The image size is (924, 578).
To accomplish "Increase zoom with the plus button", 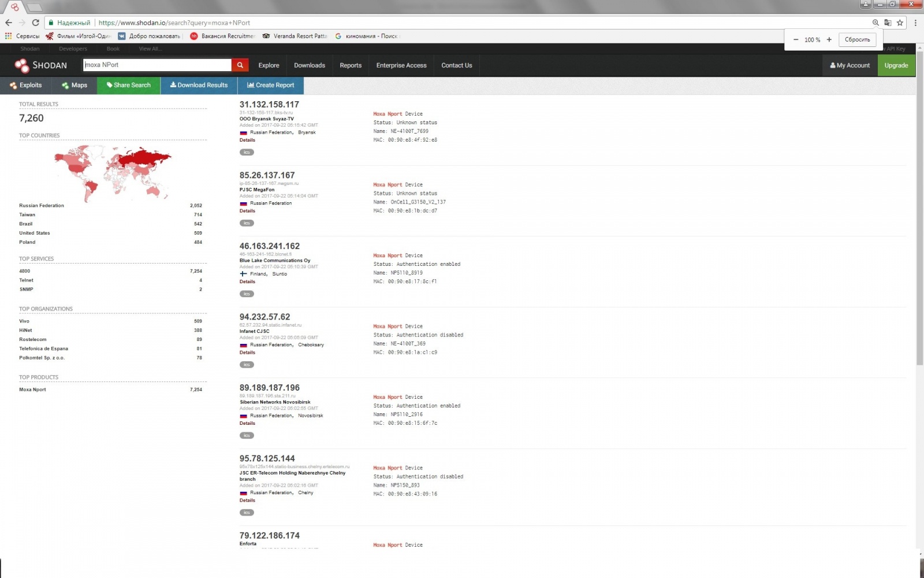I will coord(829,40).
